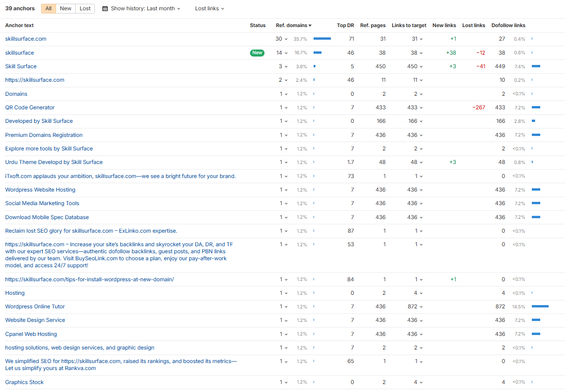Open the iTxoft.com applauds your ambition anchor

coord(121,176)
